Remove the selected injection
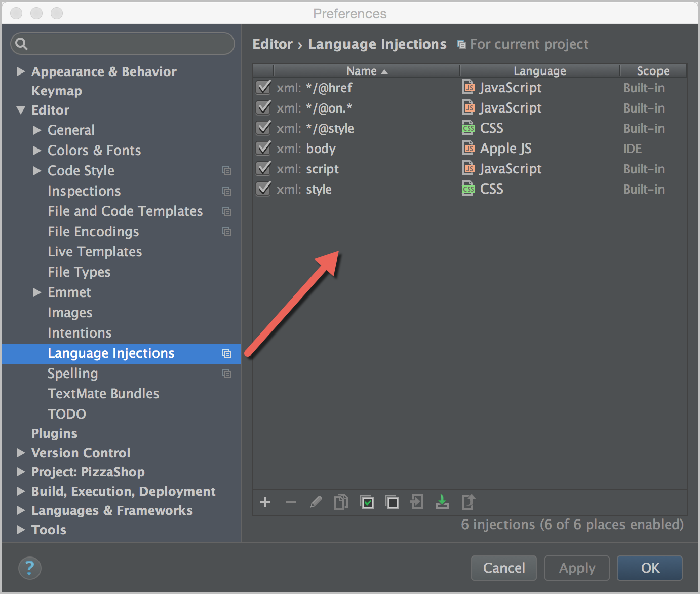 (291, 502)
